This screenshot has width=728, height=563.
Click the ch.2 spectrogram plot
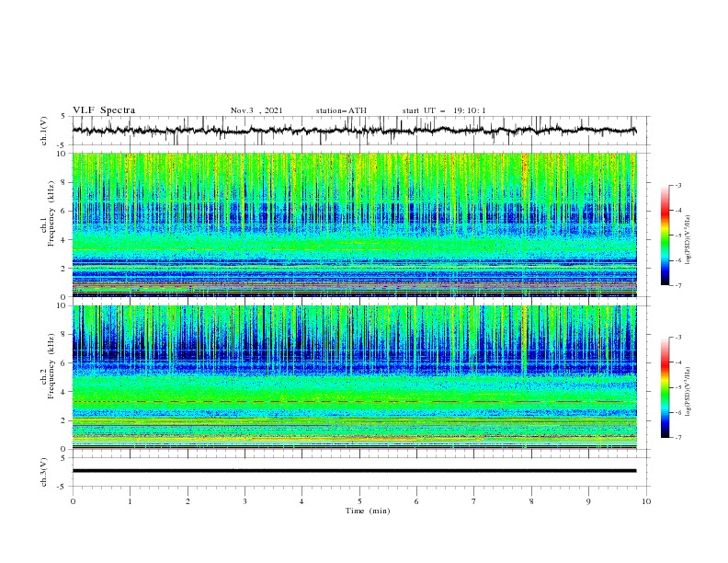pyautogui.click(x=354, y=377)
